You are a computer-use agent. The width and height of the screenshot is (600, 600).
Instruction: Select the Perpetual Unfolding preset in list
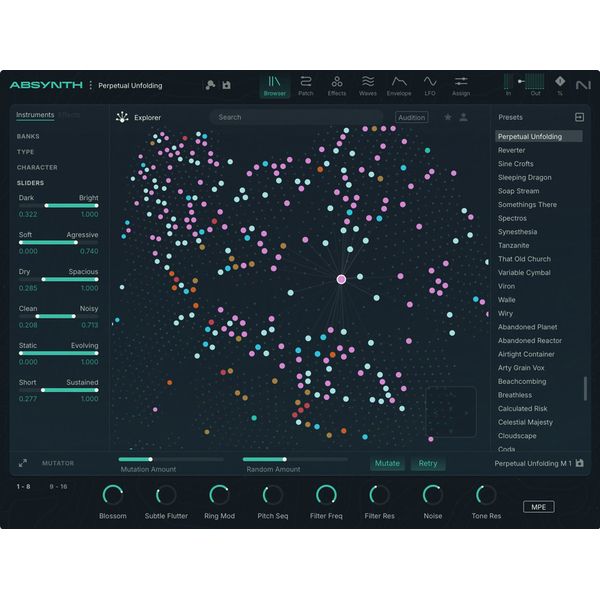[539, 137]
